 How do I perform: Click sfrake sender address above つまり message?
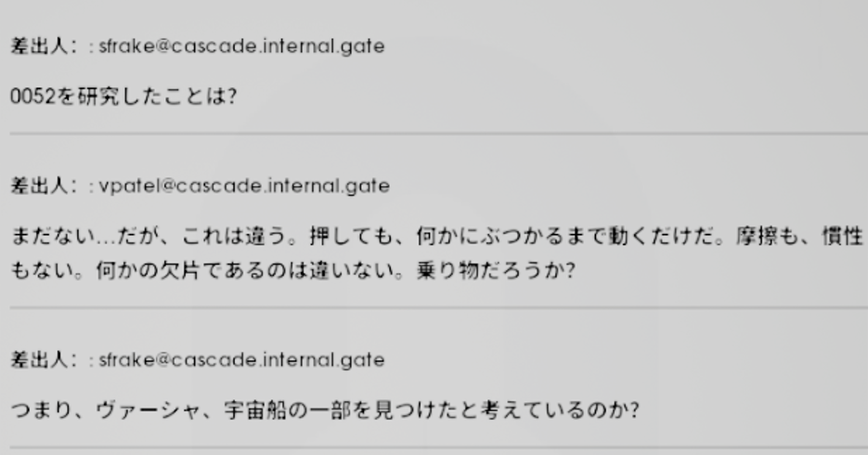(x=241, y=360)
